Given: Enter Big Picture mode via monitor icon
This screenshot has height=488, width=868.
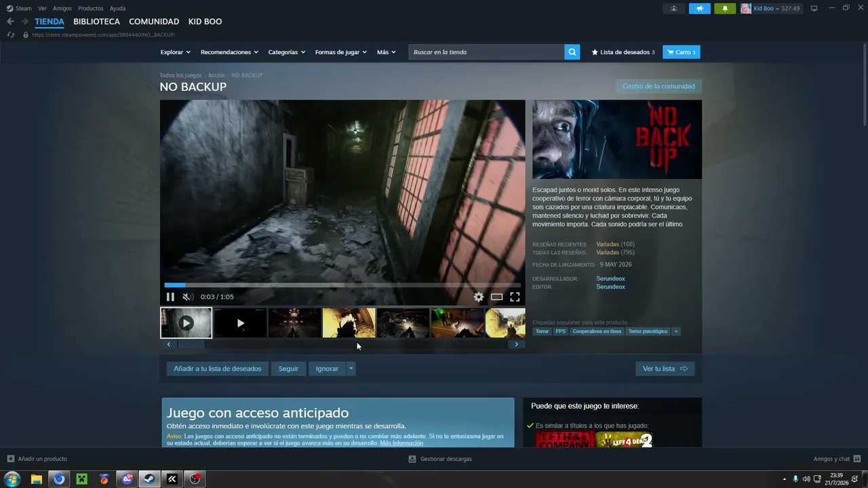Looking at the screenshot, I should click(x=814, y=8).
